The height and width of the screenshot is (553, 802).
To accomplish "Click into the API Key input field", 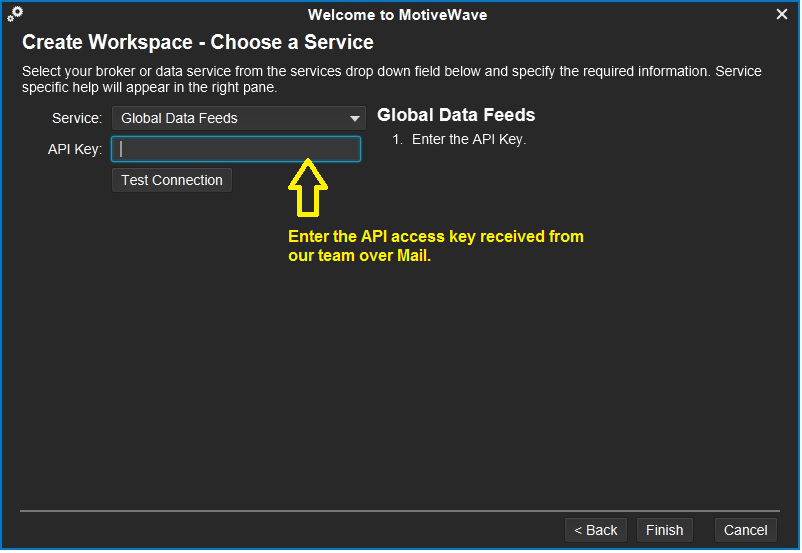I will [236, 149].
